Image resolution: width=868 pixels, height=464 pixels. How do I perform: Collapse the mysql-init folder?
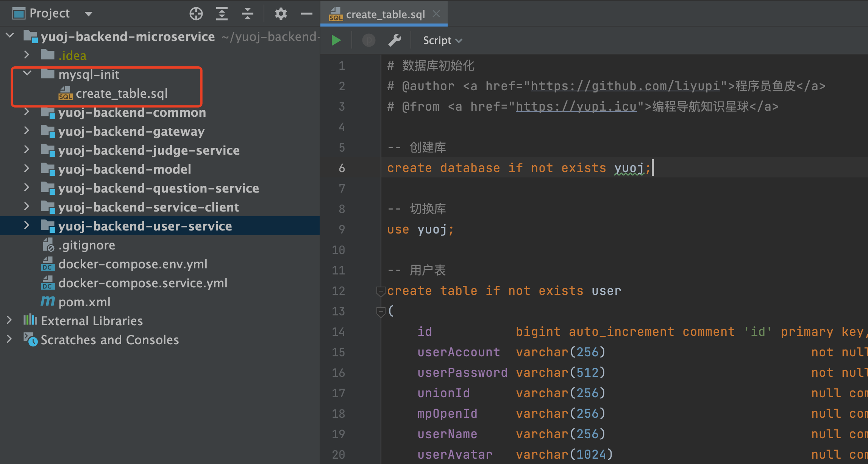pos(27,74)
